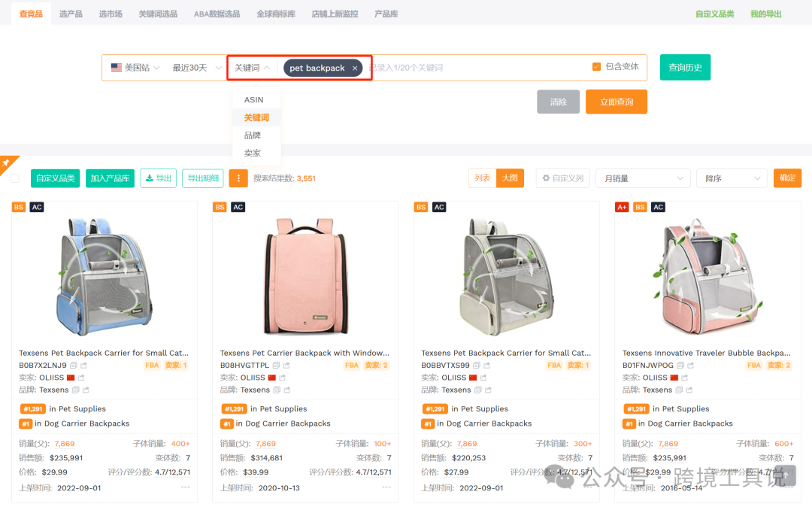Click the back-to-top arrow button

(x=786, y=475)
